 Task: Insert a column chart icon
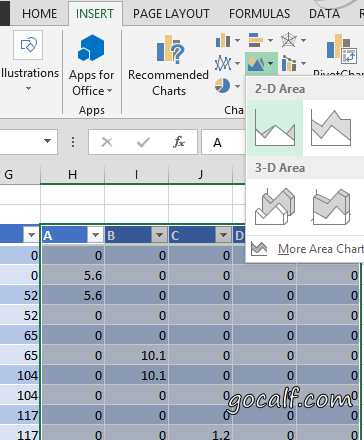[x=223, y=40]
